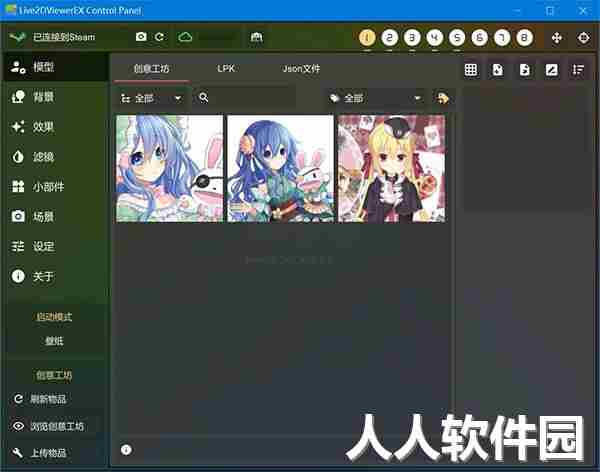This screenshot has width=600, height=472.
Task: Open the 关于 section in sidebar
Action: pos(55,276)
